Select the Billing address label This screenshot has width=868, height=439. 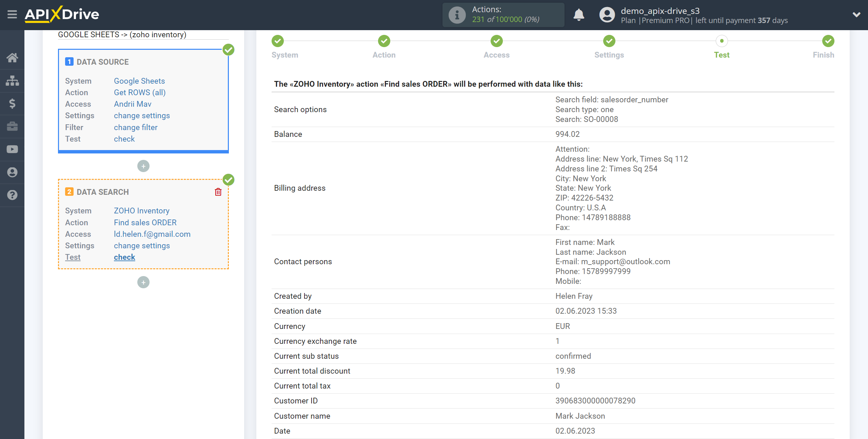[300, 188]
